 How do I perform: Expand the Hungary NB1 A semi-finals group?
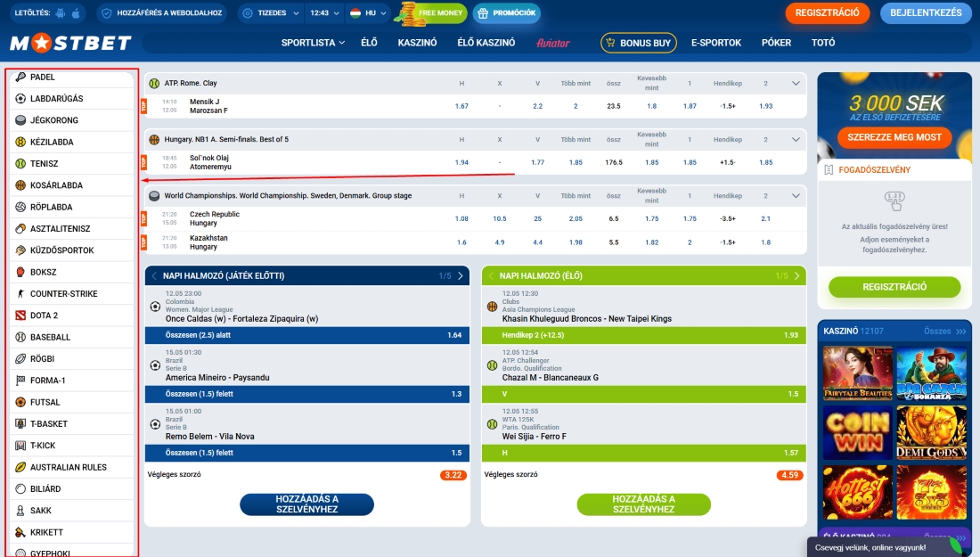pyautogui.click(x=796, y=139)
